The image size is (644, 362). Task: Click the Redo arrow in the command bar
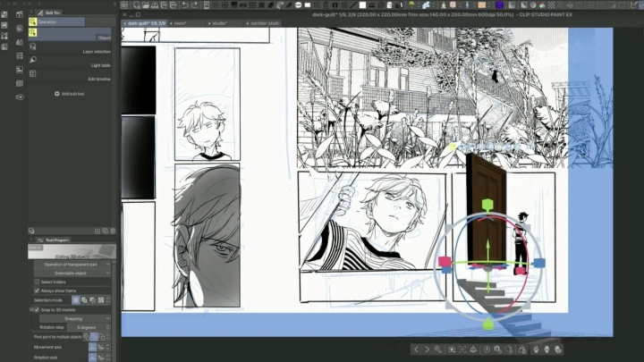pyautogui.click(x=194, y=5)
